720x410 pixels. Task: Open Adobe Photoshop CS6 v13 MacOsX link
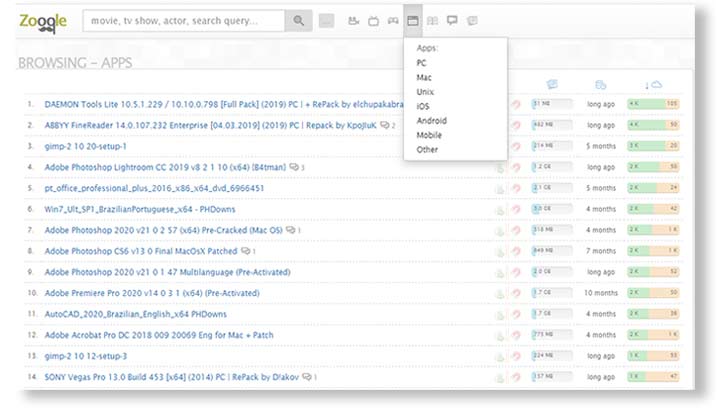(x=141, y=251)
